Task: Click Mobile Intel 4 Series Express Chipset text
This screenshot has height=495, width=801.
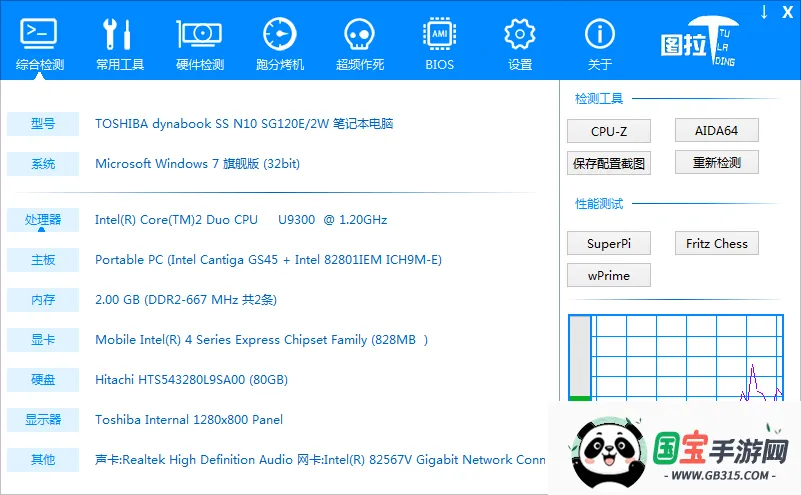Action: coord(262,340)
